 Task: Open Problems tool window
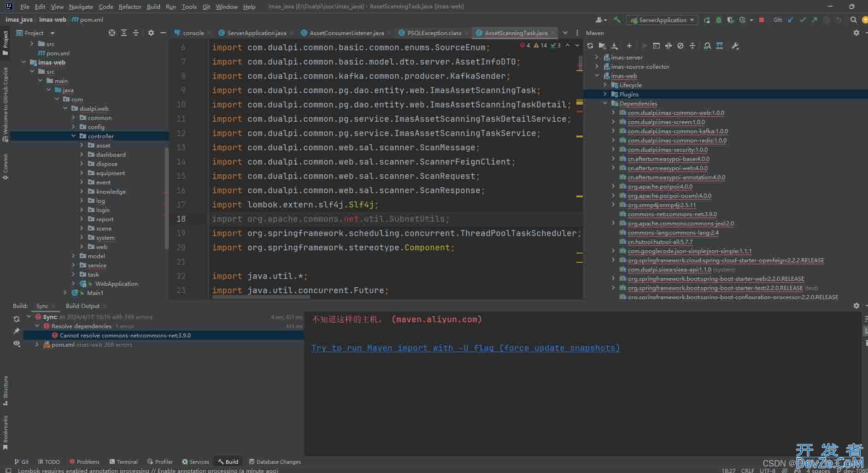click(84, 461)
